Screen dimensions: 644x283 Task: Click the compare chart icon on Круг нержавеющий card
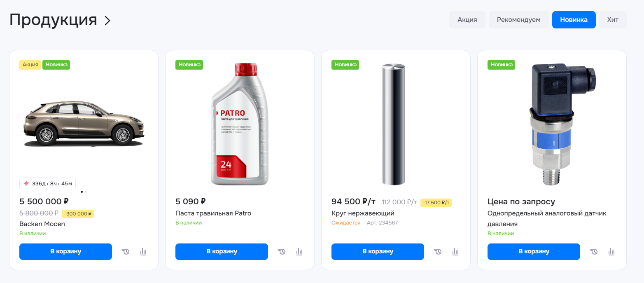pos(455,251)
